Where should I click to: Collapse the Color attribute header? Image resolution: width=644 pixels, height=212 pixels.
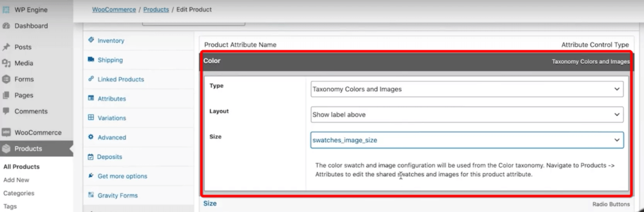point(417,61)
